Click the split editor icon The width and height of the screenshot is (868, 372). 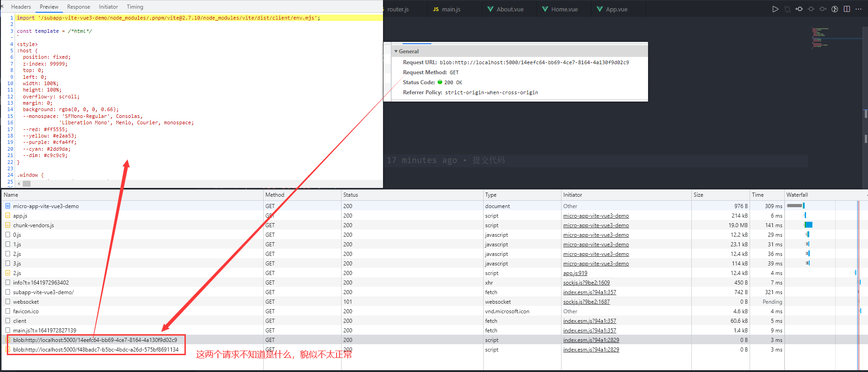pyautogui.click(x=847, y=9)
